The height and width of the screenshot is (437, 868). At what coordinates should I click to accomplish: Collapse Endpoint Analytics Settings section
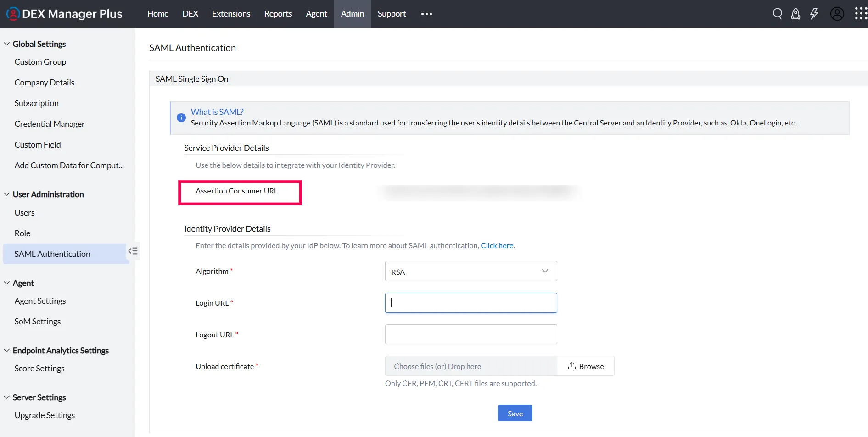(x=7, y=351)
